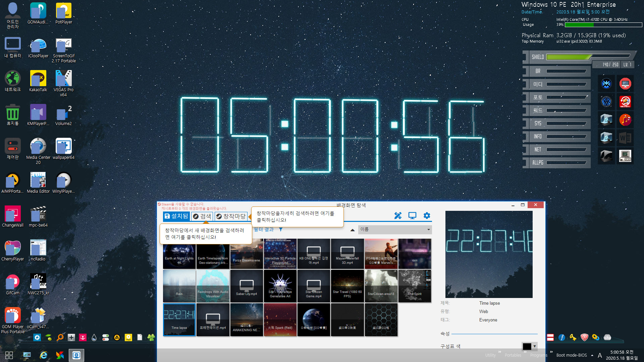
Task: Launch PotPlayer from the desktop
Action: (x=64, y=13)
